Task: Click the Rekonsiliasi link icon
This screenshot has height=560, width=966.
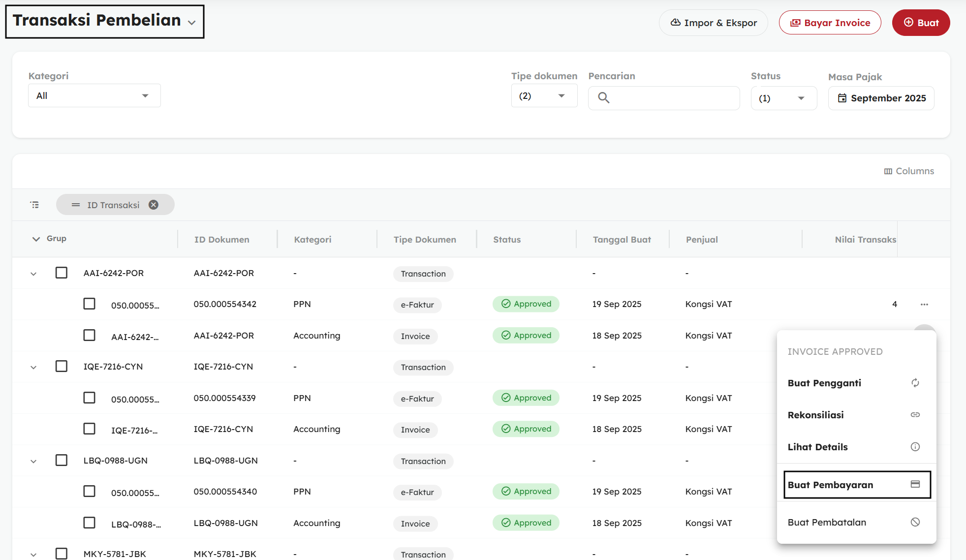Action: coord(915,415)
